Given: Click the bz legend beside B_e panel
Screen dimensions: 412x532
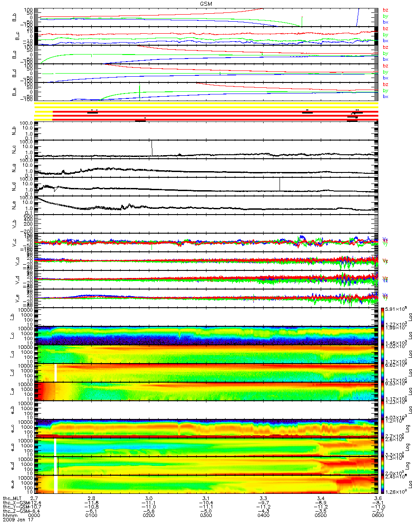Looking at the screenshot, I should click(385, 84).
